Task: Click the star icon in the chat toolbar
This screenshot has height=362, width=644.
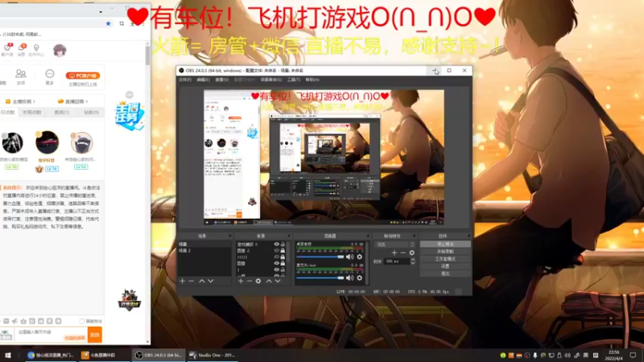Action: point(23,321)
